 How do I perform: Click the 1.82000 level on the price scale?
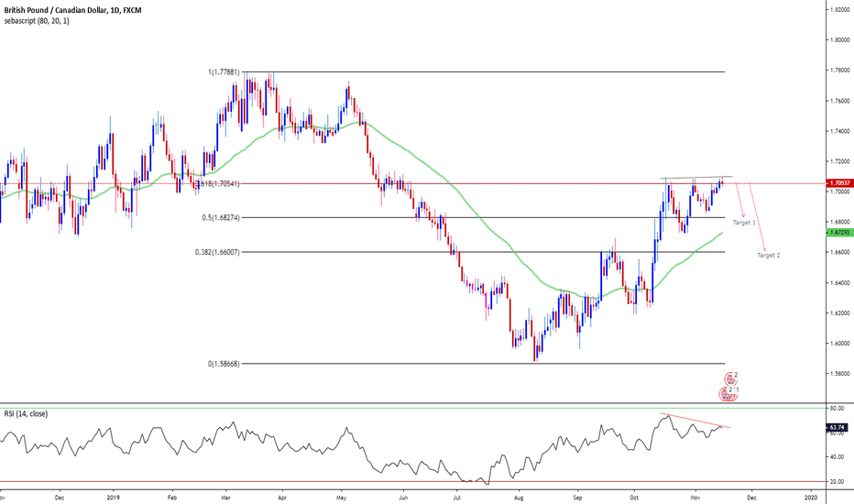838,9
